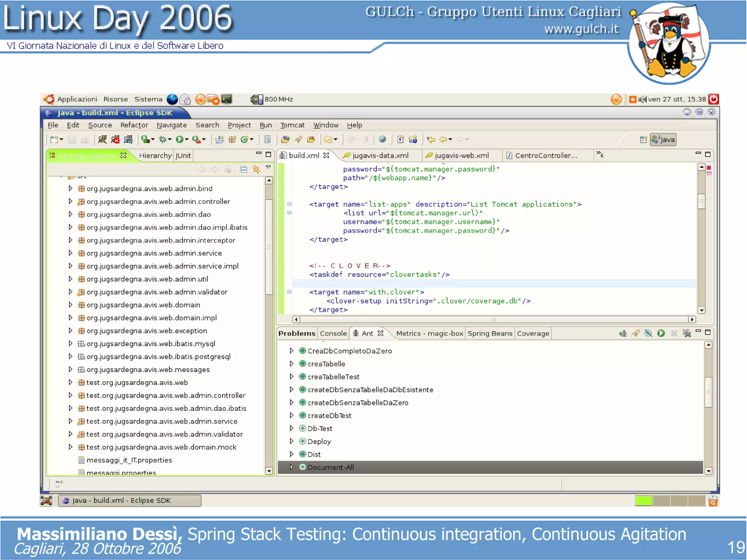Screen dimensions: 747x560
Task: Click Remove All Buildfiles icon in Ant view
Action: 687,333
